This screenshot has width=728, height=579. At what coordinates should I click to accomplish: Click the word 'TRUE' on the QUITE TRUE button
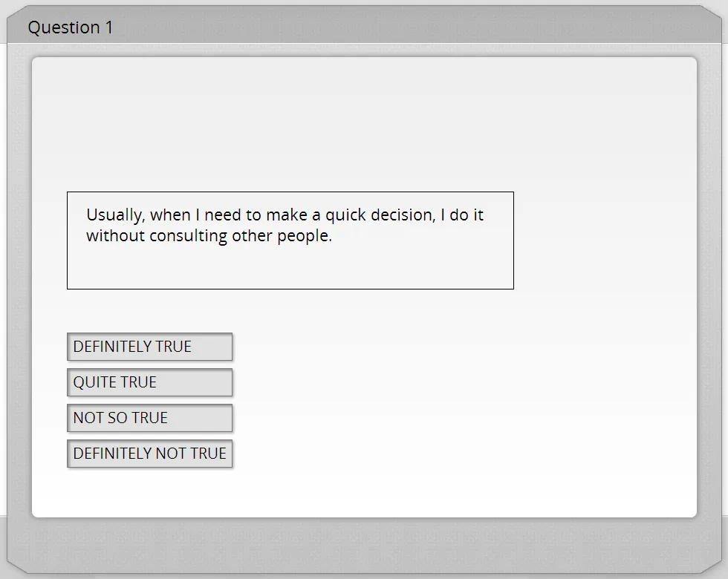point(137,382)
